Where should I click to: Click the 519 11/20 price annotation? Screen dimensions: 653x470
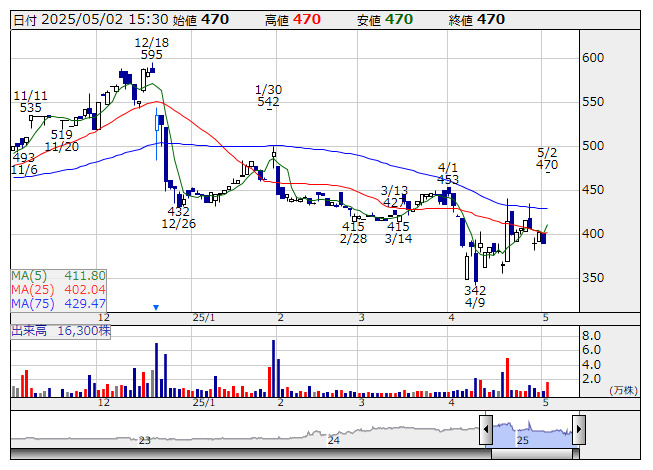click(62, 141)
